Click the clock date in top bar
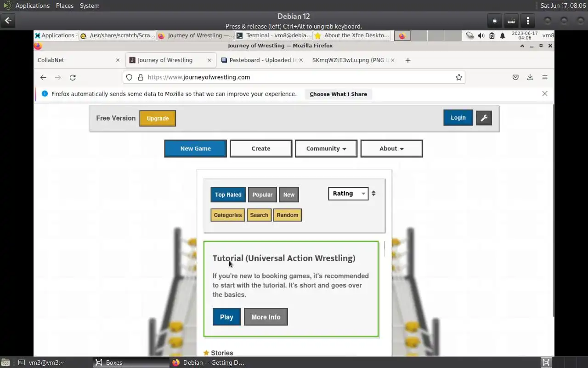This screenshot has height=368, width=588. click(x=563, y=6)
